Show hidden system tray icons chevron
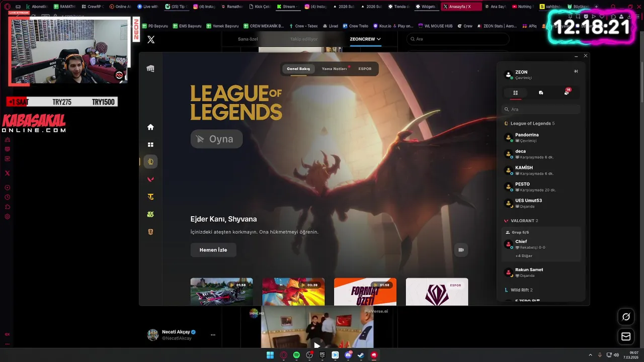Image resolution: width=644 pixels, height=362 pixels. coord(591,355)
